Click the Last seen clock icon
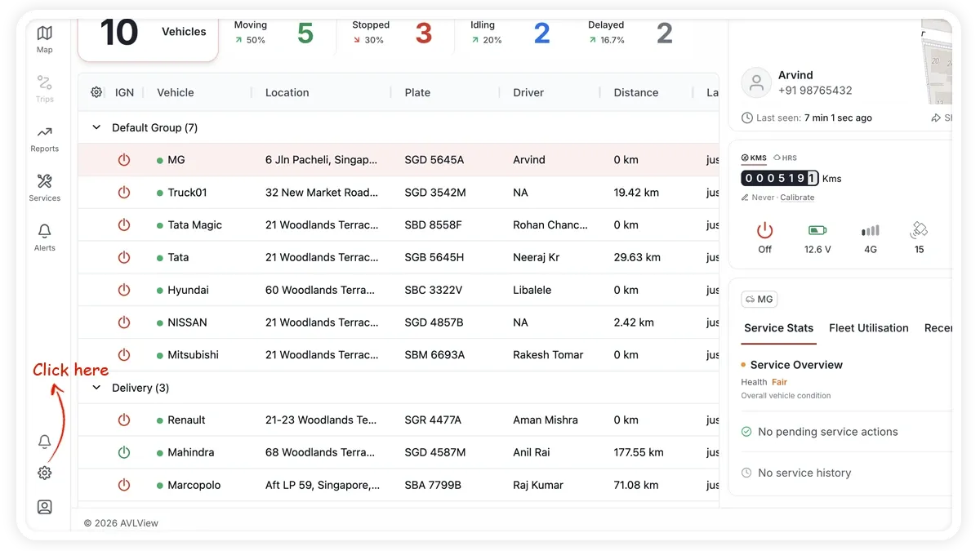The image size is (980, 551). [x=747, y=118]
